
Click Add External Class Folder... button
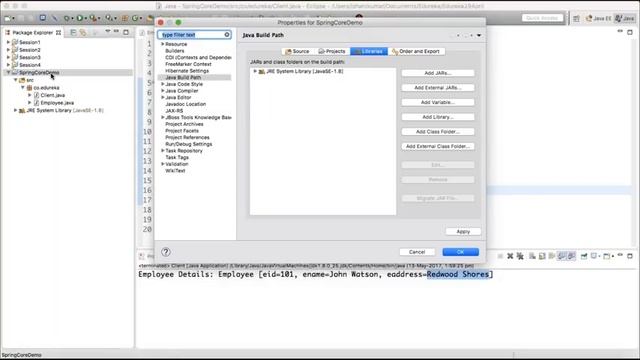click(438, 146)
